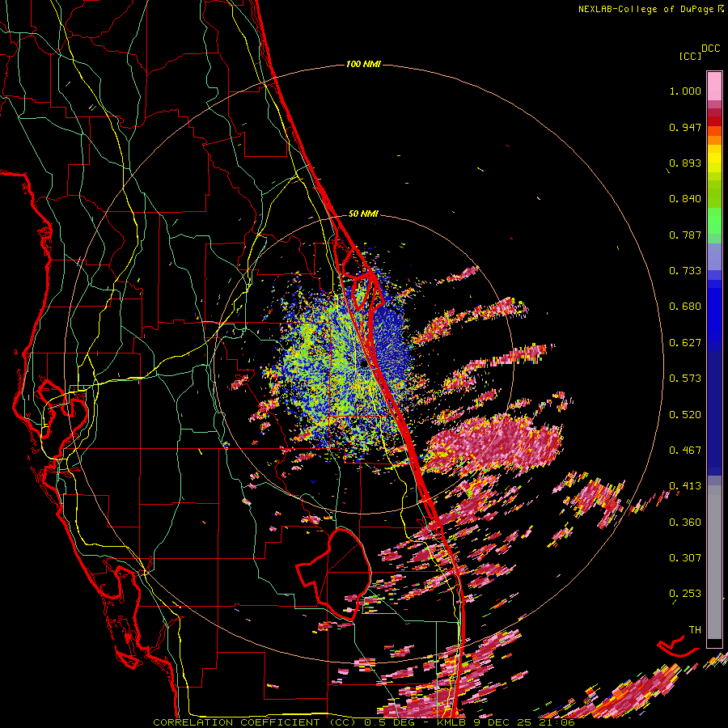Click the 0.893 scale value
The image size is (728, 728).
pyautogui.click(x=685, y=163)
